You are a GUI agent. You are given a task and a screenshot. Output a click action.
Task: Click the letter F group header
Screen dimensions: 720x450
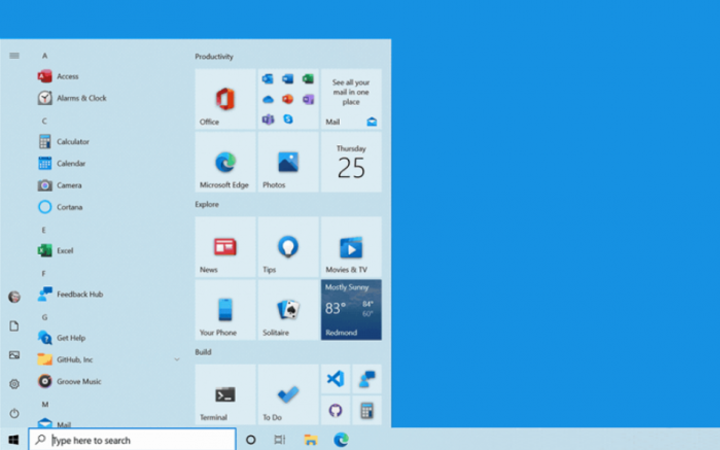pos(44,274)
